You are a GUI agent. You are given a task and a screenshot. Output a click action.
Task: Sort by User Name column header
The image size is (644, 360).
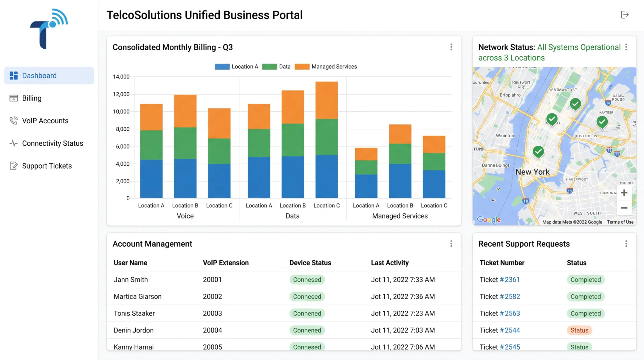130,263
